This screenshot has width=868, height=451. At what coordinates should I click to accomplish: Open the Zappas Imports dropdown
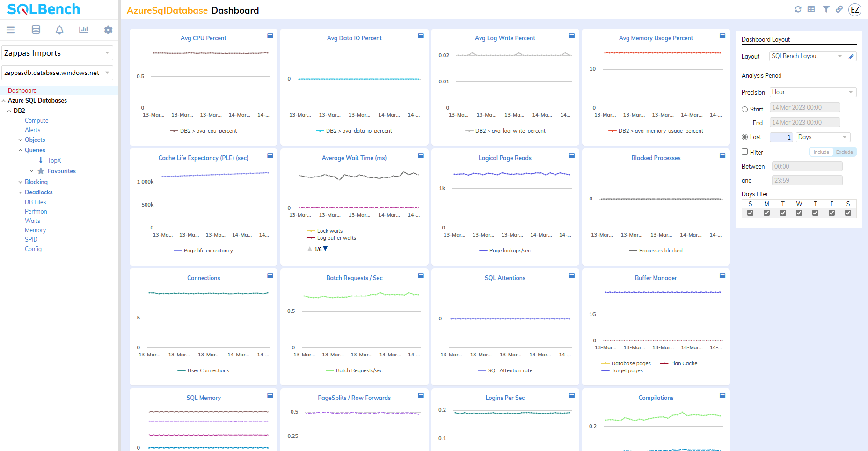58,53
